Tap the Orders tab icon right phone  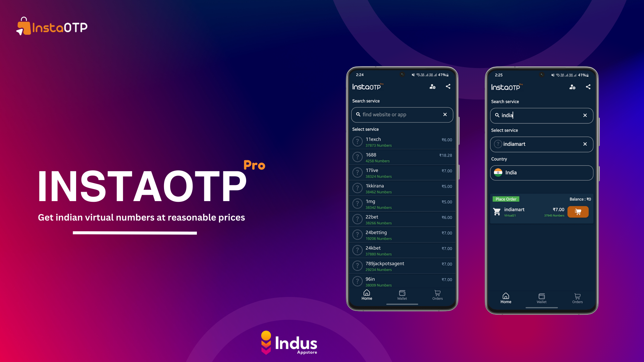[x=578, y=297]
